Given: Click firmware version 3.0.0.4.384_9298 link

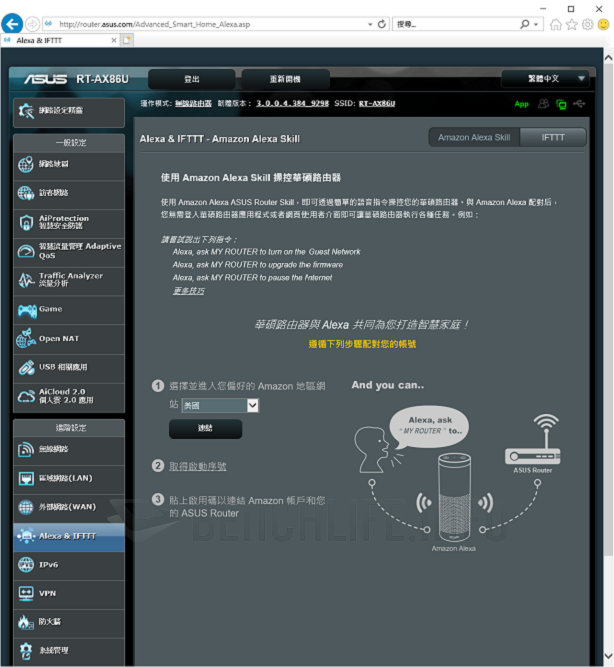Looking at the screenshot, I should coord(292,103).
